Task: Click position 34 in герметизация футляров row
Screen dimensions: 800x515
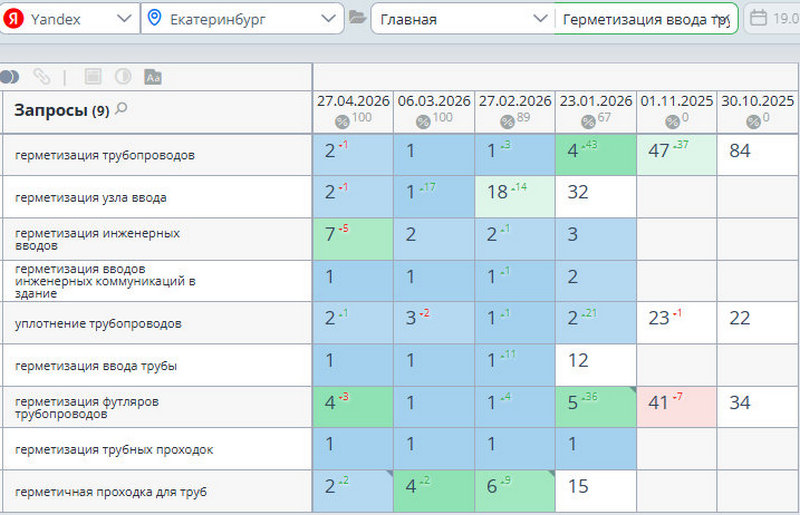Action: (740, 403)
